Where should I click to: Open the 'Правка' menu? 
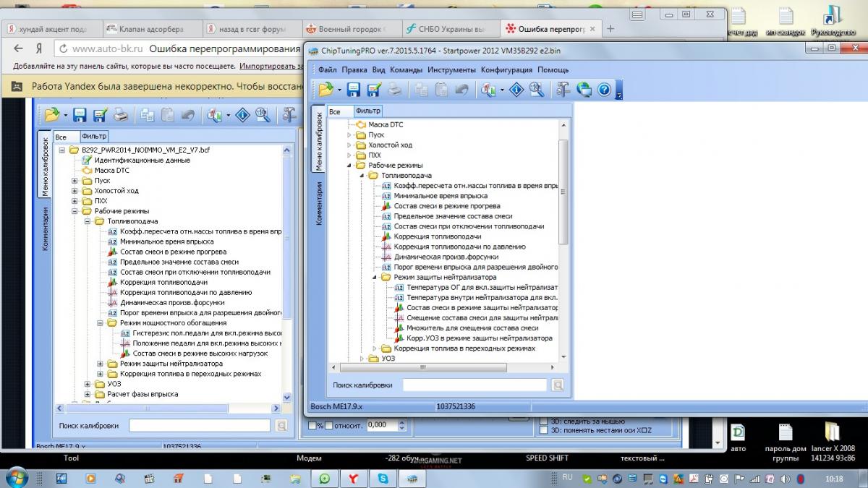[354, 70]
